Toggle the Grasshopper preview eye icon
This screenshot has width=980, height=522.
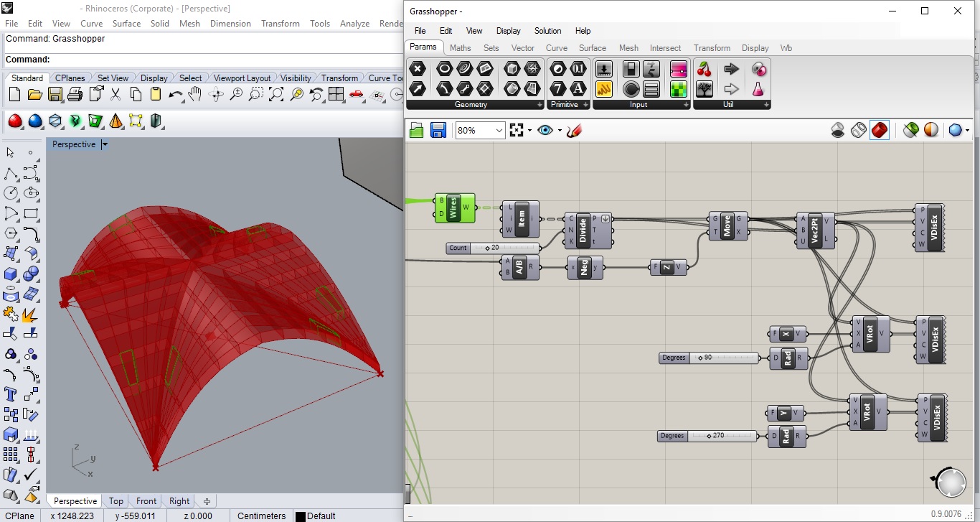[x=545, y=130]
